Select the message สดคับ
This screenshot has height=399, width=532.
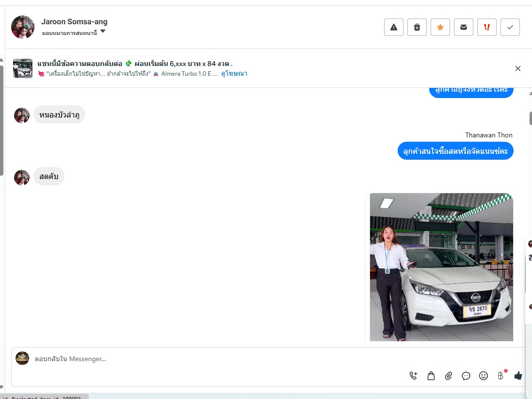click(49, 176)
